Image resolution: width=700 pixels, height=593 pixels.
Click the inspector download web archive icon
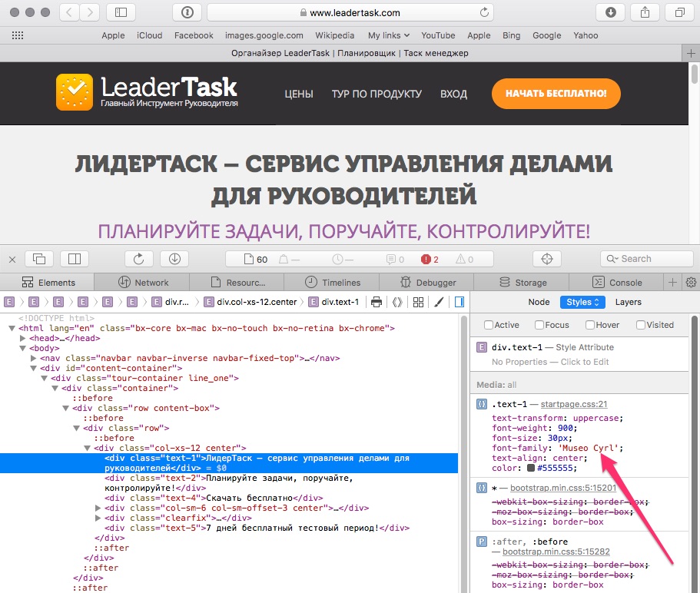[x=174, y=259]
